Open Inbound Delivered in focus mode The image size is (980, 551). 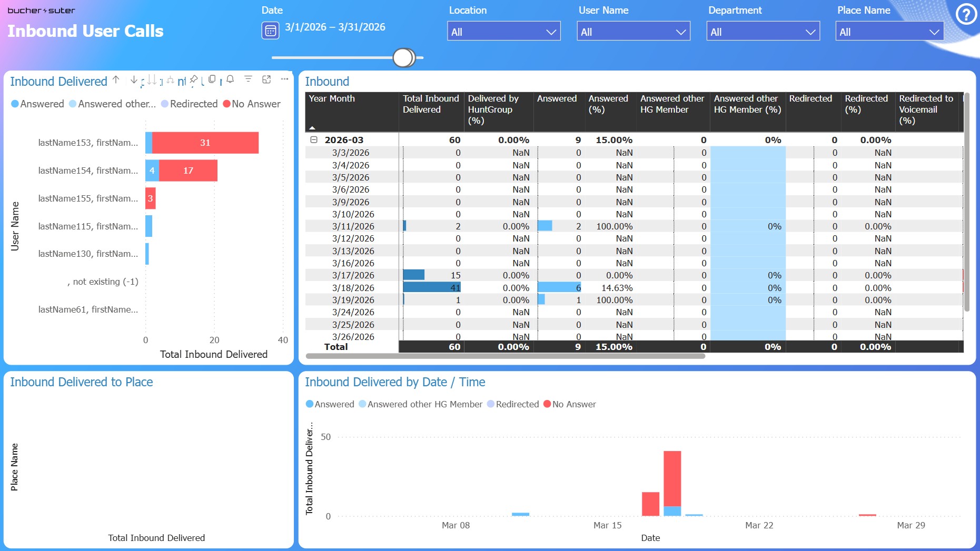point(266,79)
